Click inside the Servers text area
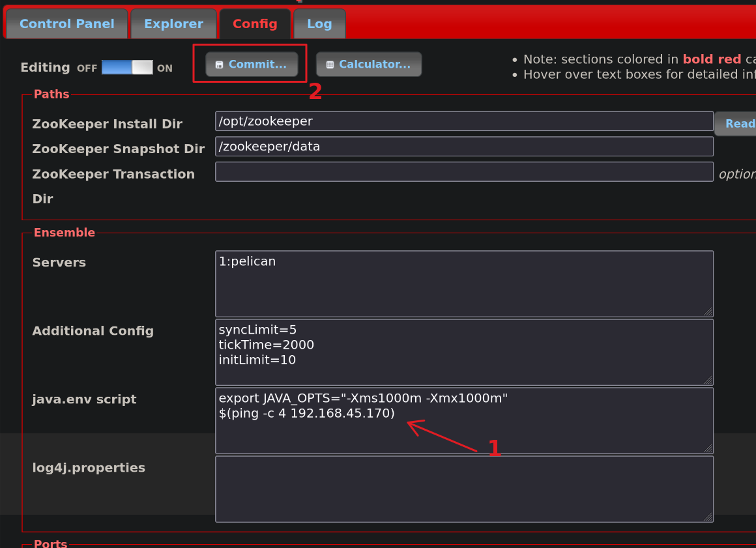Viewport: 756px width, 548px height. point(464,283)
